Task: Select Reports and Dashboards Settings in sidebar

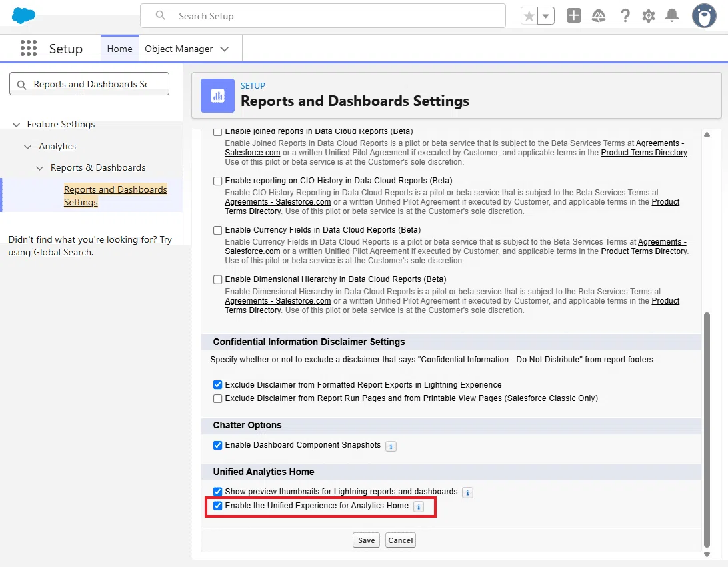Action: click(115, 196)
